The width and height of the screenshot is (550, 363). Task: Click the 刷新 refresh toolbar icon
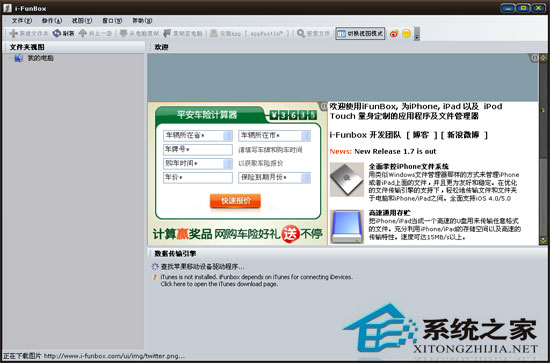click(56, 33)
